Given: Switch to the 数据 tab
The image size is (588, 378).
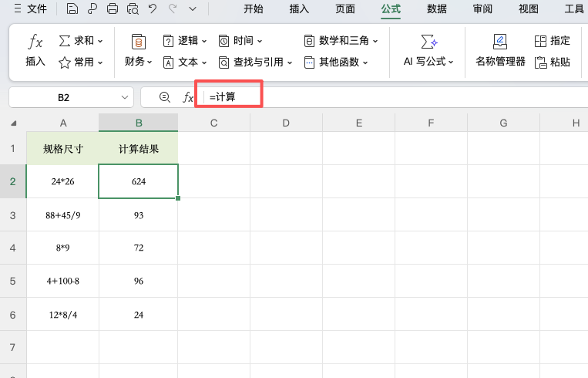Looking at the screenshot, I should coord(437,8).
